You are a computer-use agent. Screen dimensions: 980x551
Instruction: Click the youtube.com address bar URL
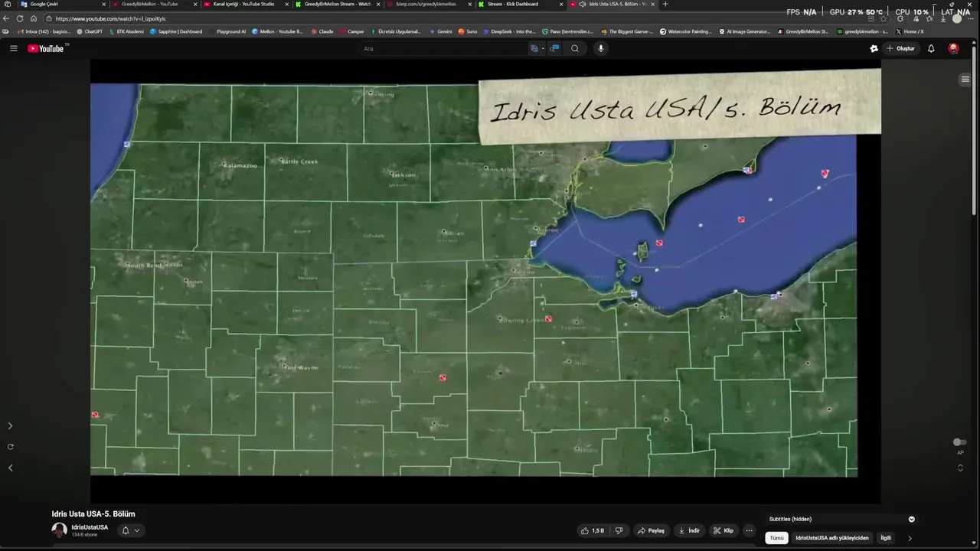[x=110, y=18]
